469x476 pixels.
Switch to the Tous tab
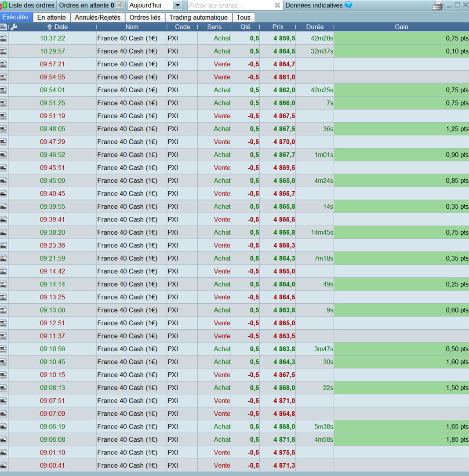point(244,18)
